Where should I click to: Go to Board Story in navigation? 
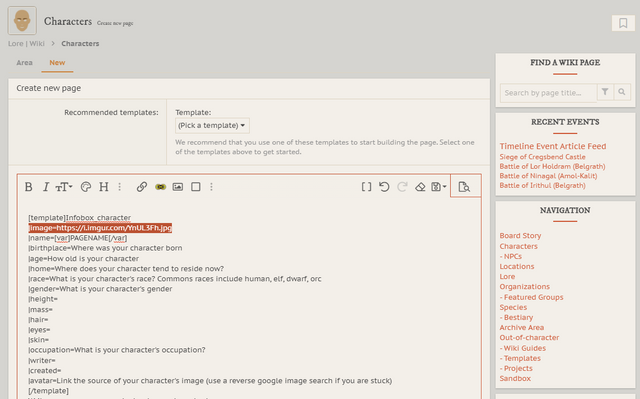(520, 236)
